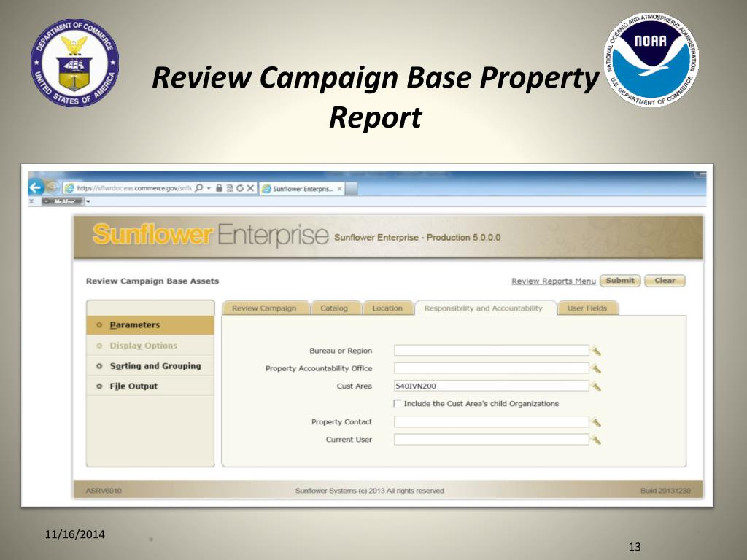Check Include the Cust Area's child Organizations
The width and height of the screenshot is (747, 560).
click(x=398, y=403)
